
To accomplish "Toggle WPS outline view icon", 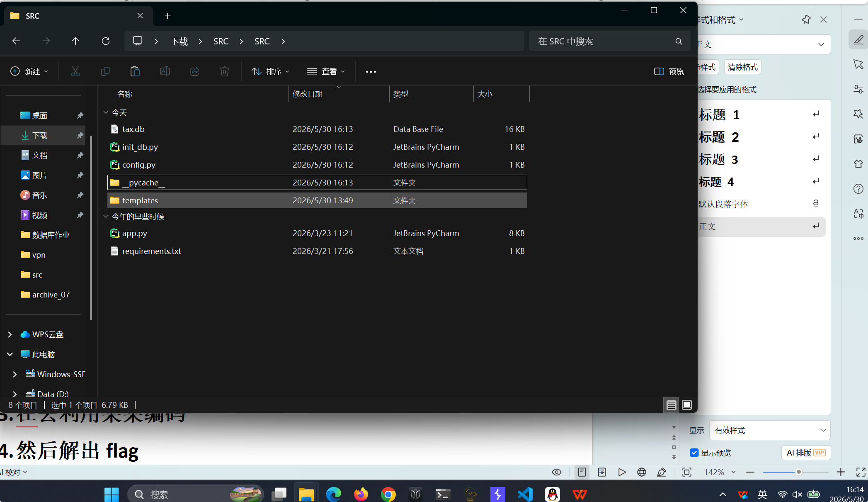I will click(602, 472).
